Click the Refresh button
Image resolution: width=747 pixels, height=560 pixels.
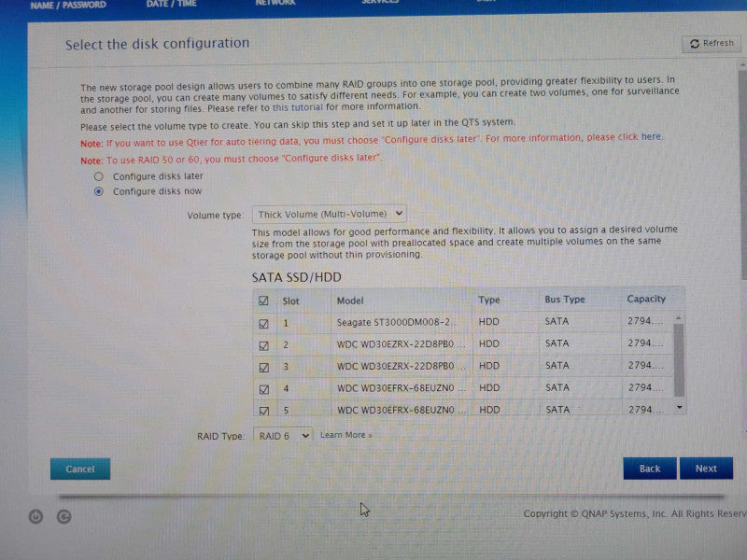(x=711, y=43)
